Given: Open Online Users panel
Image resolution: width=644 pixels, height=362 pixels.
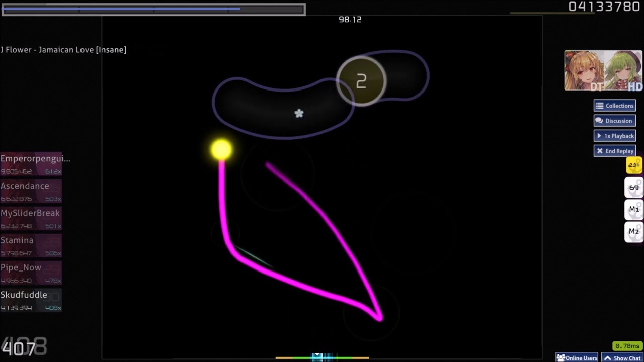Looking at the screenshot, I should click(x=577, y=358).
